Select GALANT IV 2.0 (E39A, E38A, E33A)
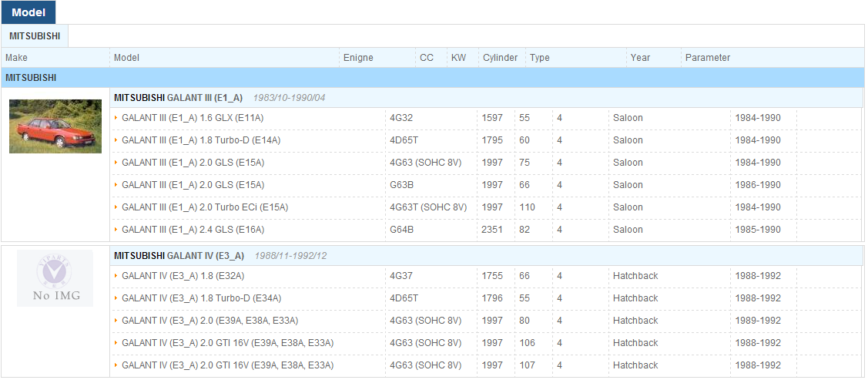The image size is (868, 380). (x=210, y=320)
